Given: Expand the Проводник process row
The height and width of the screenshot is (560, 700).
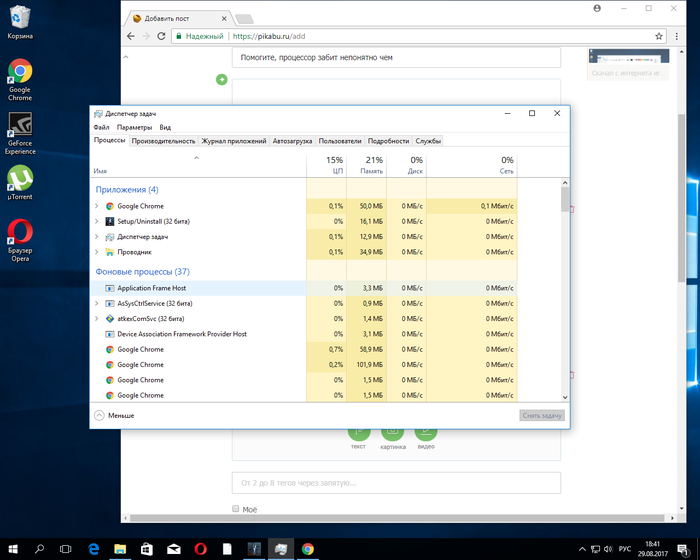Looking at the screenshot, I should (96, 252).
